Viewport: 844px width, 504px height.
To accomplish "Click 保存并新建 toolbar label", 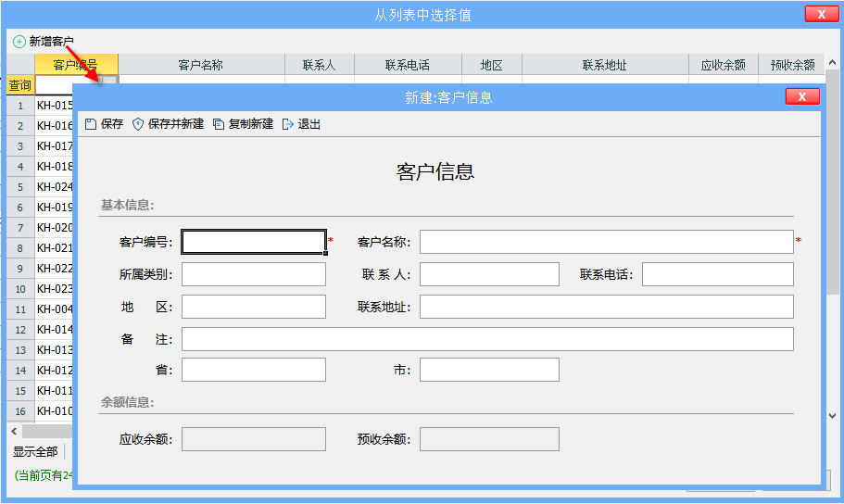I will 176,124.
